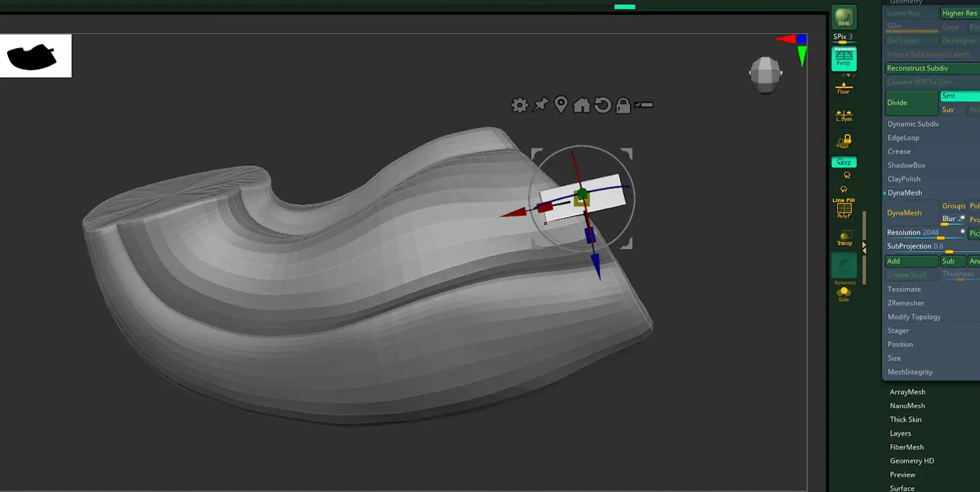This screenshot has height=492, width=980.
Task: Expand the Size section
Action: pos(894,358)
